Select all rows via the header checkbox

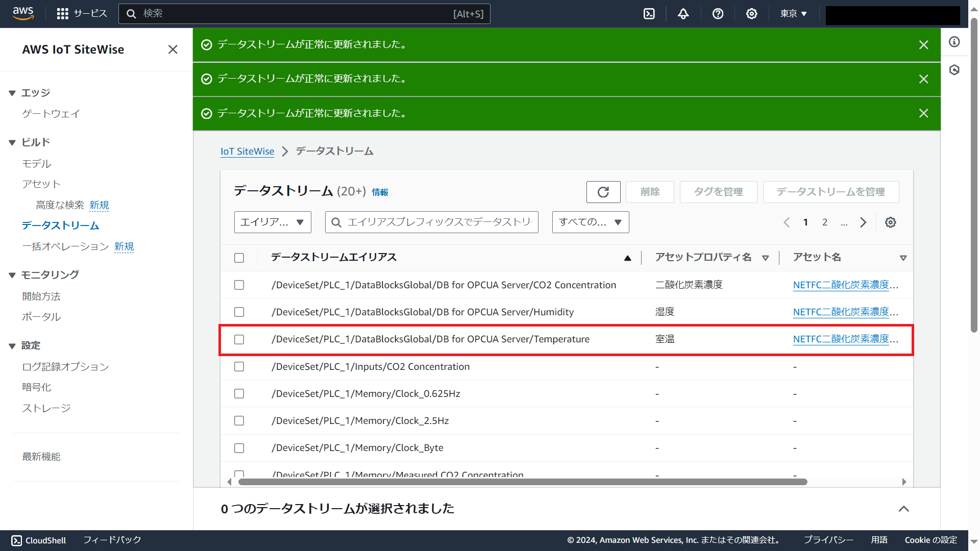point(239,258)
